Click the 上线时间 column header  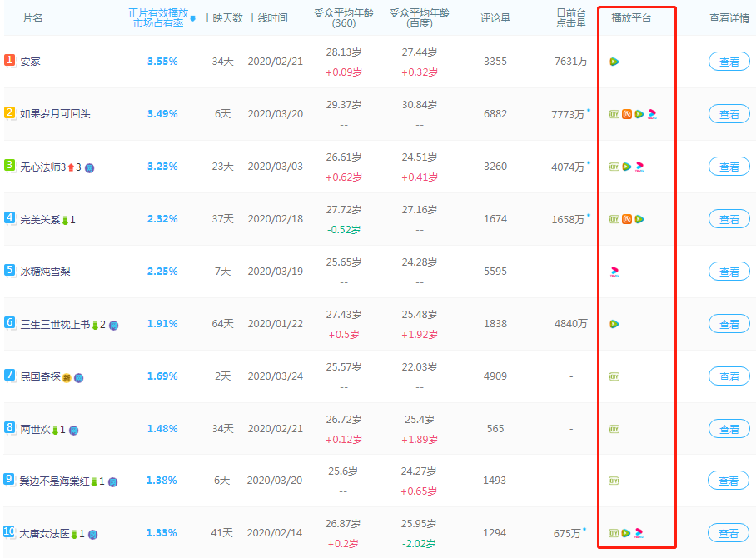[268, 18]
